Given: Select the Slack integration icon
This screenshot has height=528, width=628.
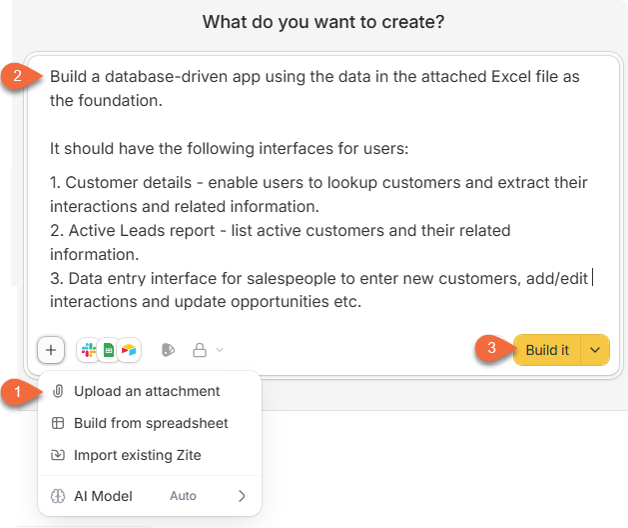Looking at the screenshot, I should click(x=88, y=350).
